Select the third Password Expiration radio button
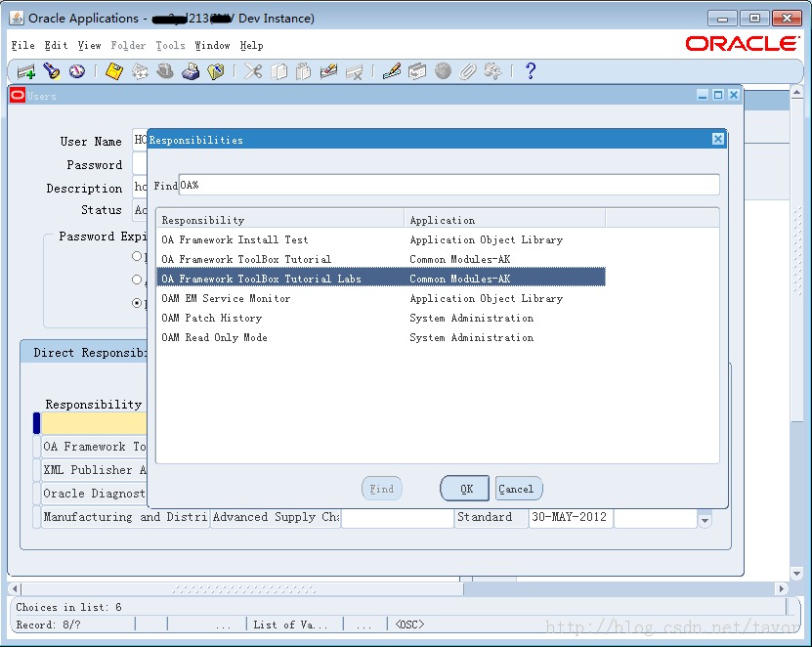The width and height of the screenshot is (812, 647). pyautogui.click(x=137, y=303)
